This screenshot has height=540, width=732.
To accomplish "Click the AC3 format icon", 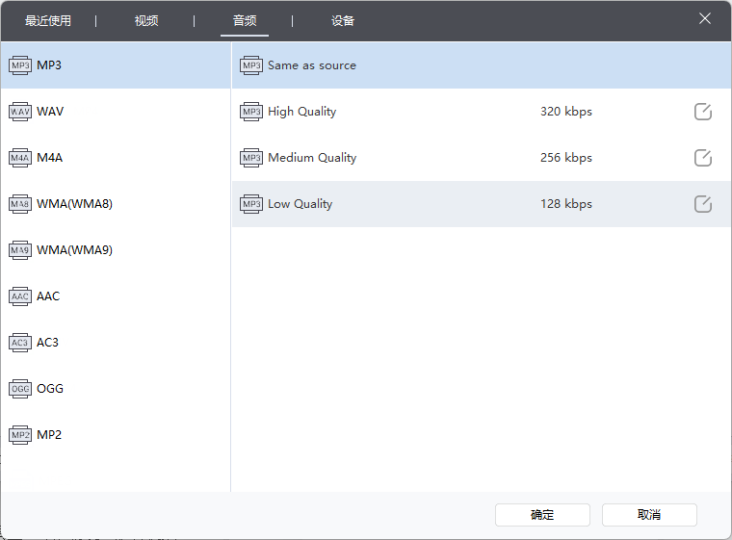I will (20, 343).
